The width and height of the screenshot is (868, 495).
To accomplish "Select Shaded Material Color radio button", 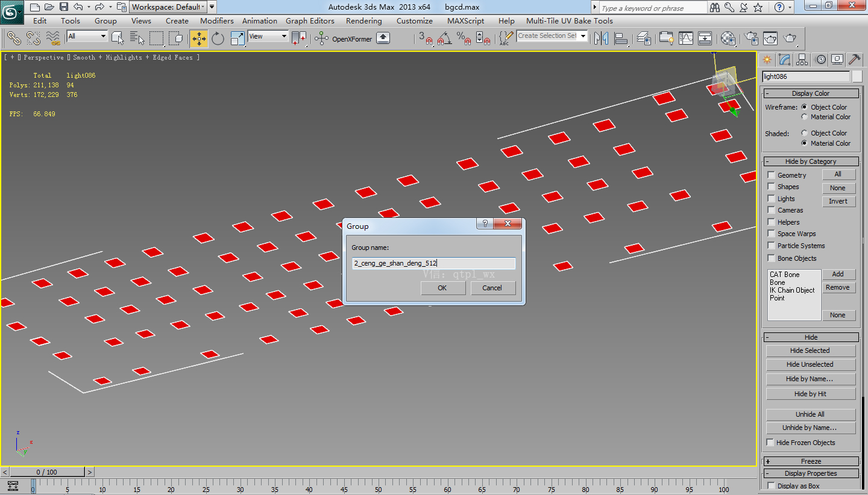I will point(804,143).
